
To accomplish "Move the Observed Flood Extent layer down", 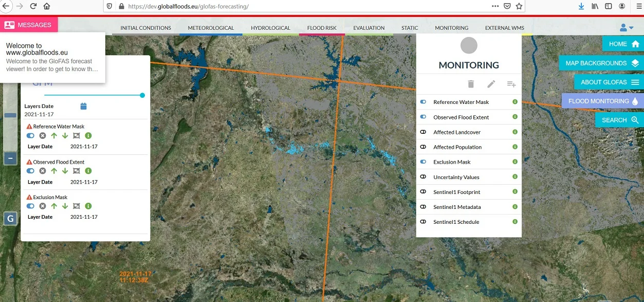I will click(x=65, y=171).
